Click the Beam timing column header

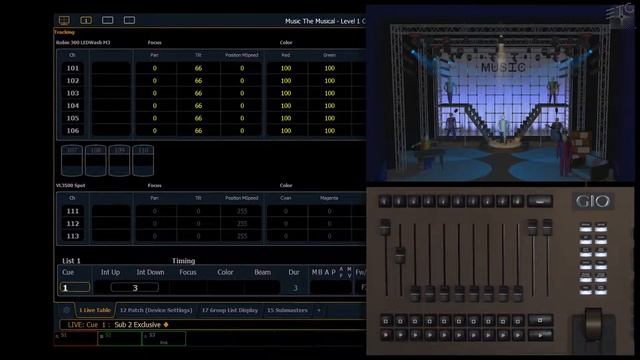pos(262,272)
